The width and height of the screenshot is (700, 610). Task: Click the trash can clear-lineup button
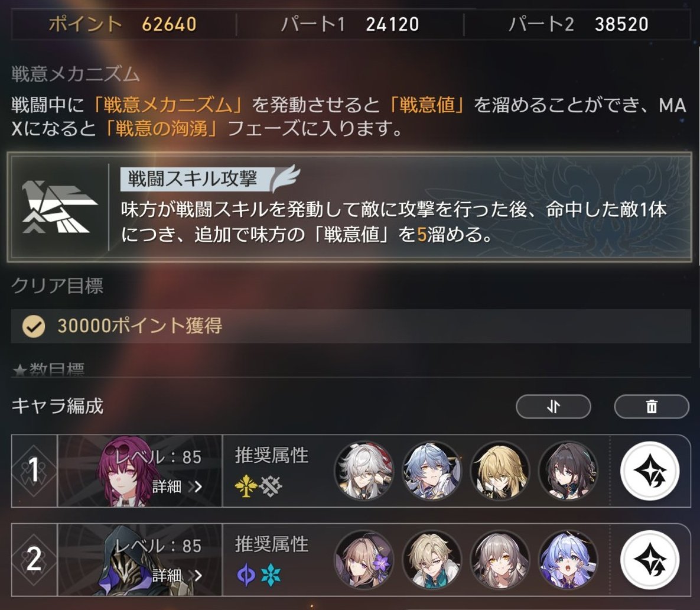[652, 406]
